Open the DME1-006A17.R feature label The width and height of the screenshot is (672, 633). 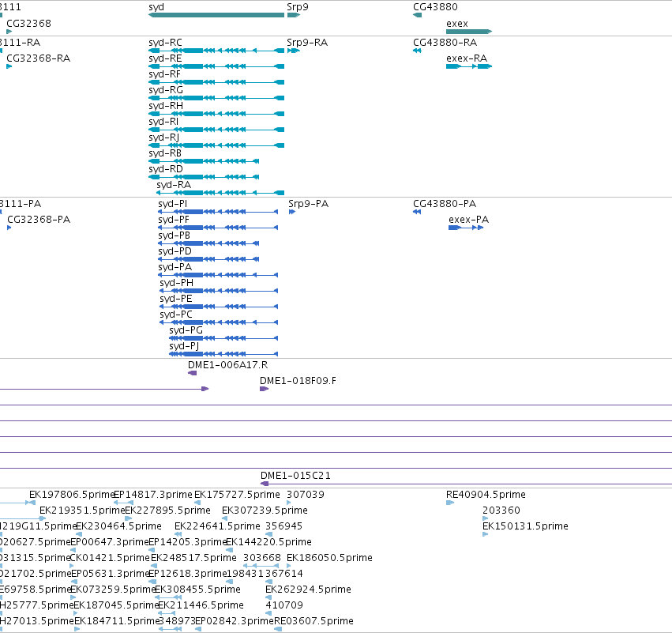pyautogui.click(x=228, y=365)
